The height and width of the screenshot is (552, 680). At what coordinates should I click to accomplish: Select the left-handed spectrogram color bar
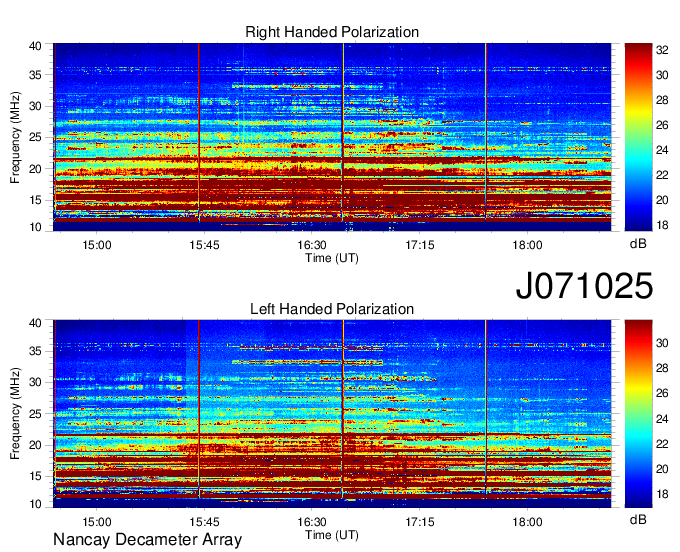pyautogui.click(x=638, y=414)
